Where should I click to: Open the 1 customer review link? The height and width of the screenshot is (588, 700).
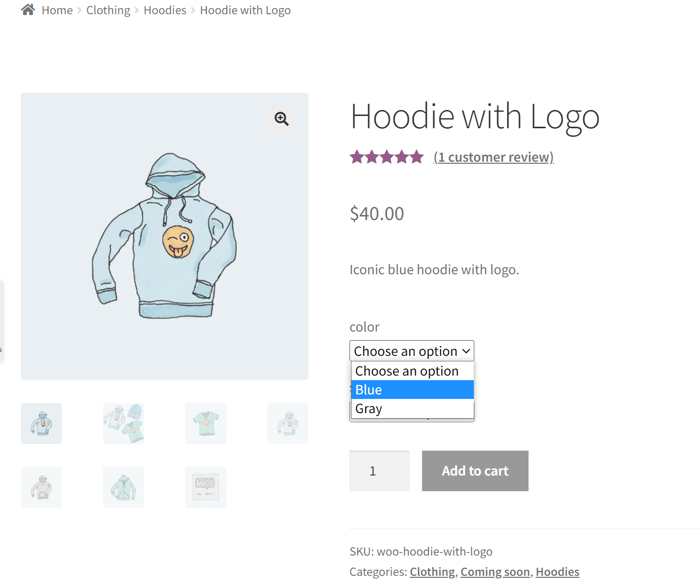coord(494,157)
